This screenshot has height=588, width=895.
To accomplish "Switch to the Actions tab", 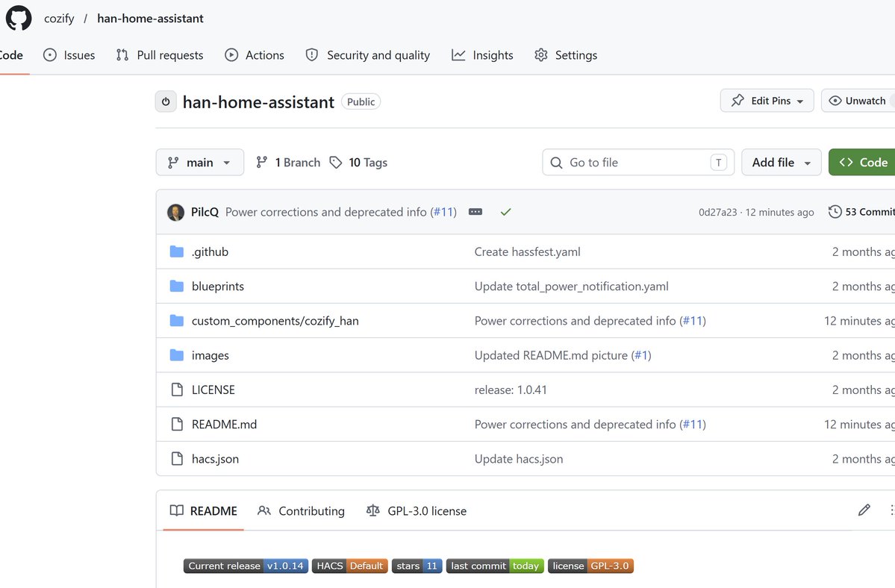I will point(254,54).
